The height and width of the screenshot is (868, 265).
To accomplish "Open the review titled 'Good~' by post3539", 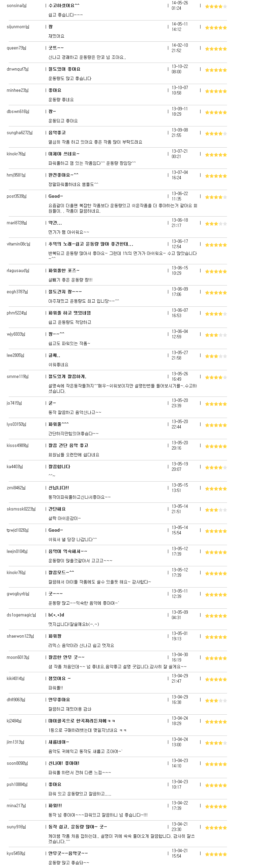I will [55, 196].
